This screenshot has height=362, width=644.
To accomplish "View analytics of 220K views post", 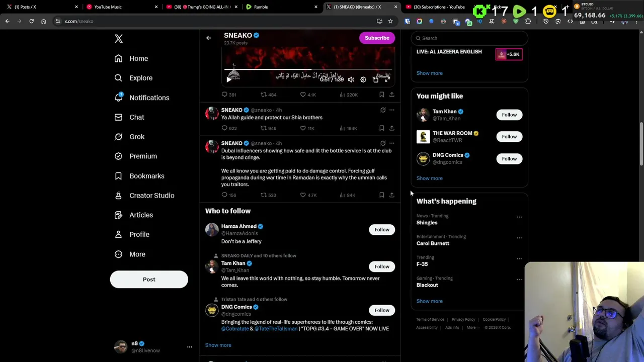I will point(348,95).
